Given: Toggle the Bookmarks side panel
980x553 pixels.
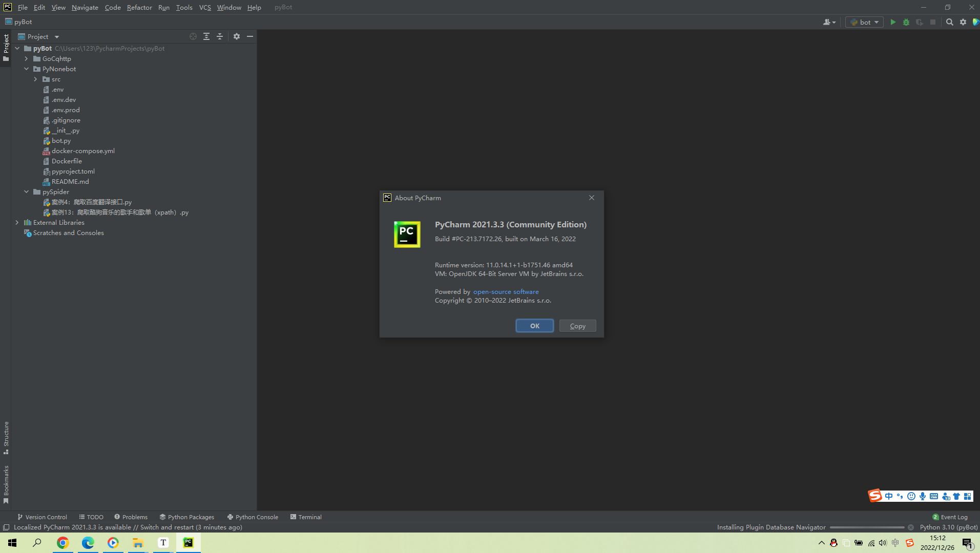Looking at the screenshot, I should click(6, 484).
